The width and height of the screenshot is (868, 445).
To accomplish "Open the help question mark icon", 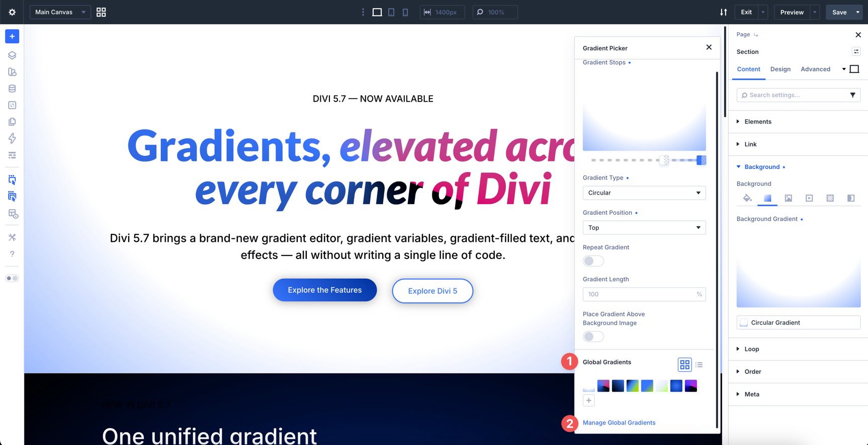I will [12, 254].
